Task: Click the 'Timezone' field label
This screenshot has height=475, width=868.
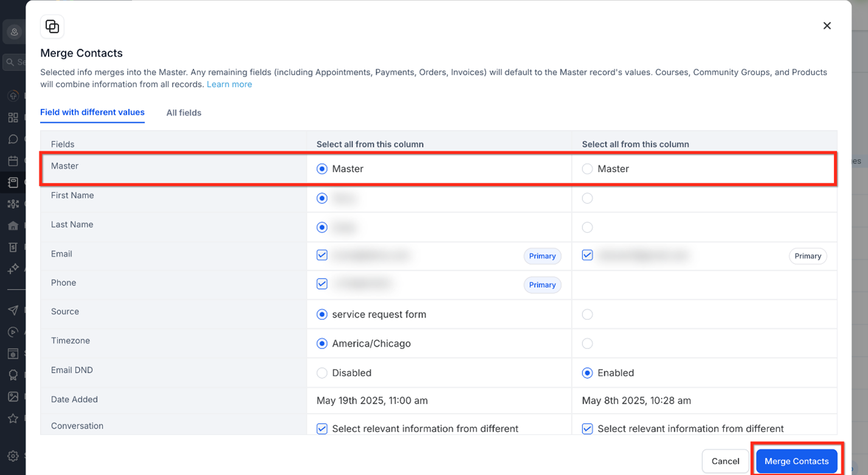Action: [x=71, y=341]
